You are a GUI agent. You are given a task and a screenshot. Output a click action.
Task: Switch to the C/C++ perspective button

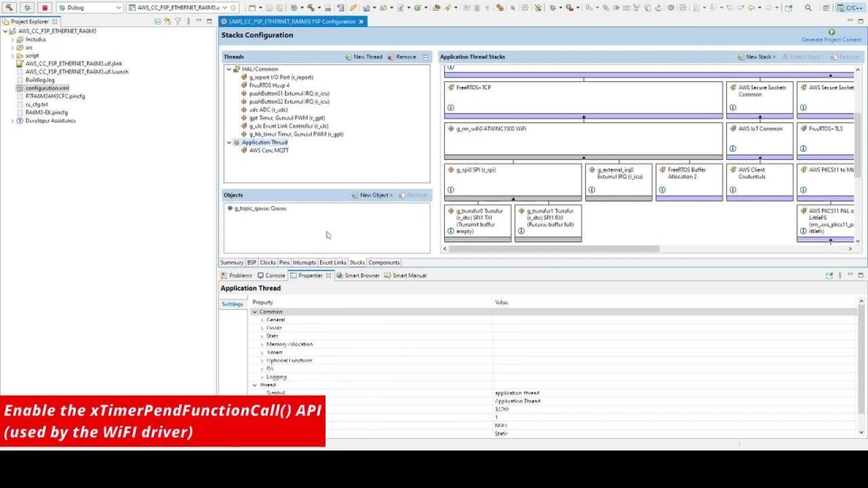849,8
